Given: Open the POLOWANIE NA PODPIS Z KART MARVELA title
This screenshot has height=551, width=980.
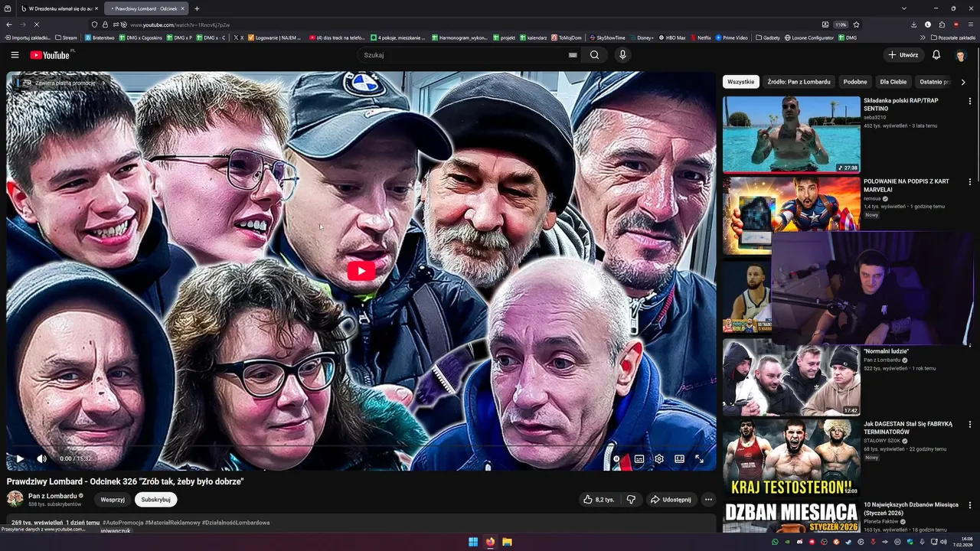Looking at the screenshot, I should pos(906,185).
